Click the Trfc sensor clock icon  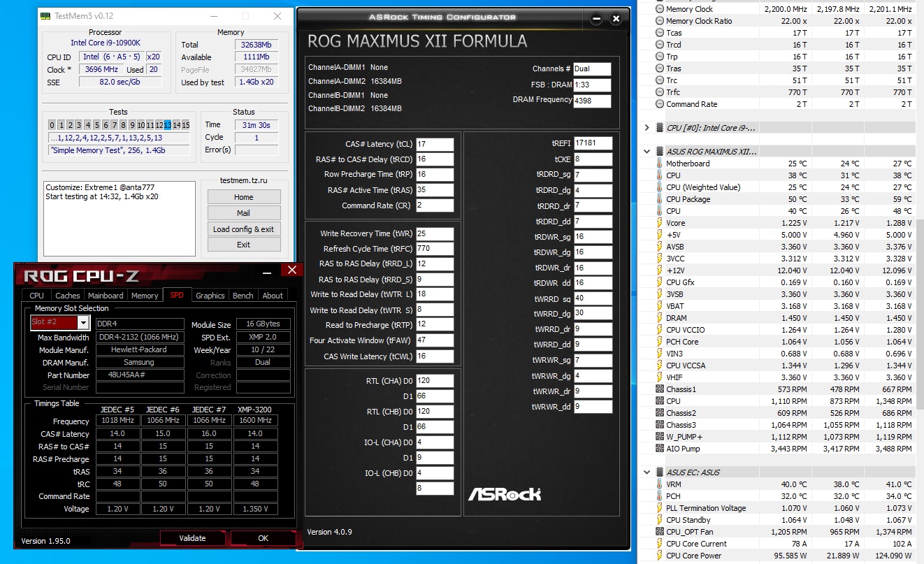tap(660, 92)
